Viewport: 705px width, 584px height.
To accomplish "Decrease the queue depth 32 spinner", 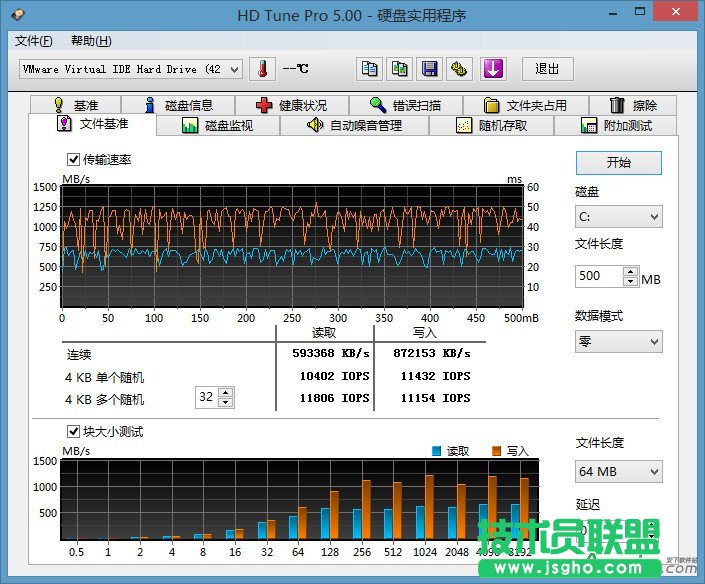I will pyautogui.click(x=226, y=402).
